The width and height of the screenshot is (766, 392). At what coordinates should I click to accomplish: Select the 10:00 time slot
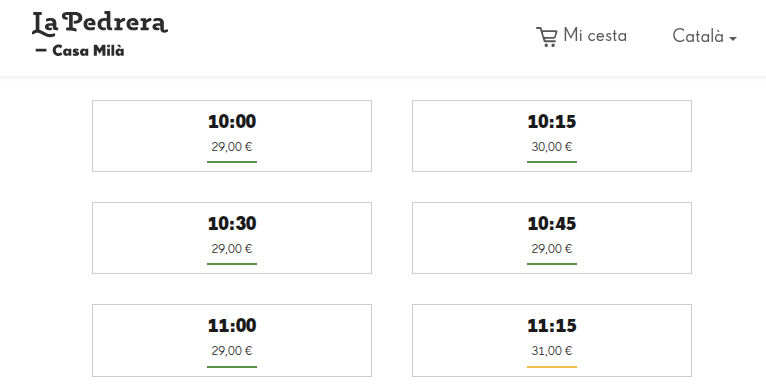pos(232,136)
